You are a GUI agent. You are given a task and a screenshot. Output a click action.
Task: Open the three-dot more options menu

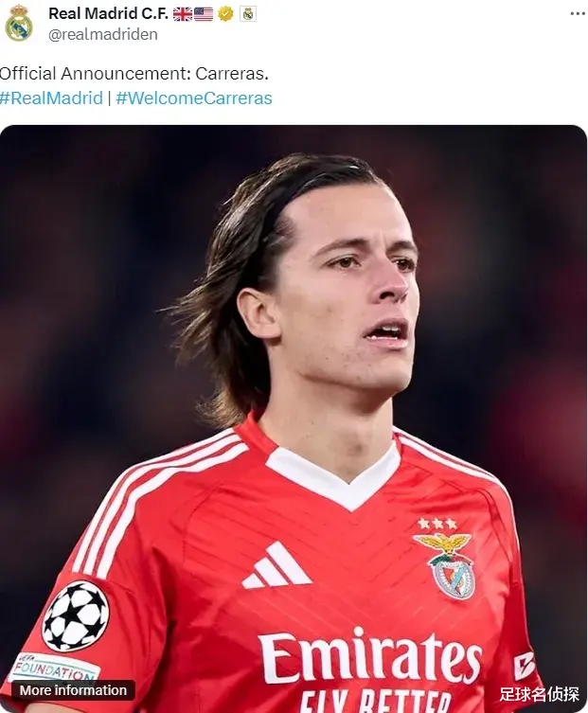pyautogui.click(x=578, y=13)
